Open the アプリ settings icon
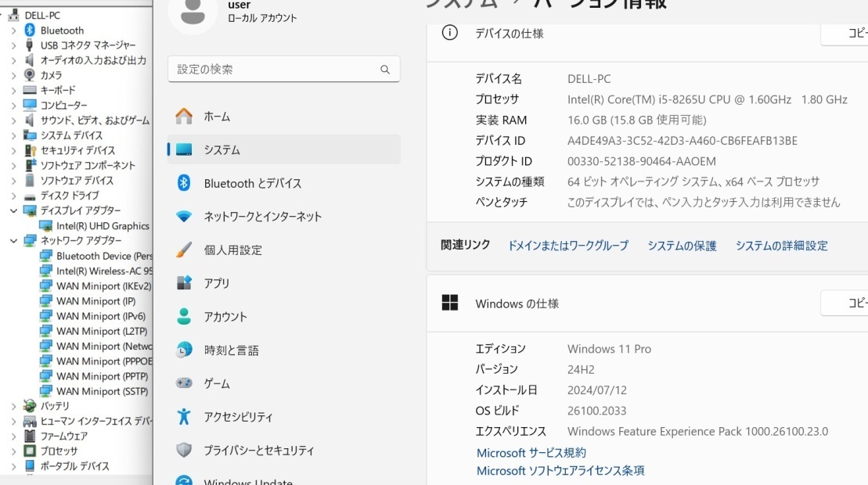Image resolution: width=868 pixels, height=485 pixels. pyautogui.click(x=184, y=282)
